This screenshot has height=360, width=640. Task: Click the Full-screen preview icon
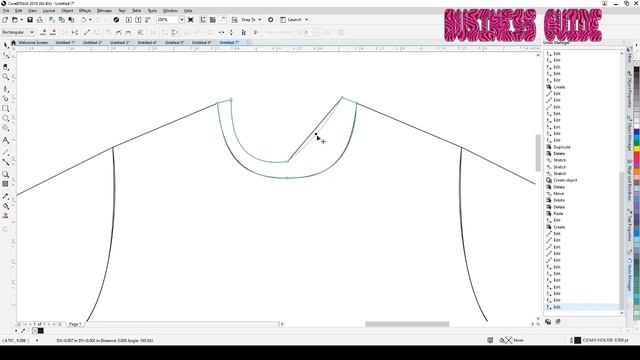191,20
